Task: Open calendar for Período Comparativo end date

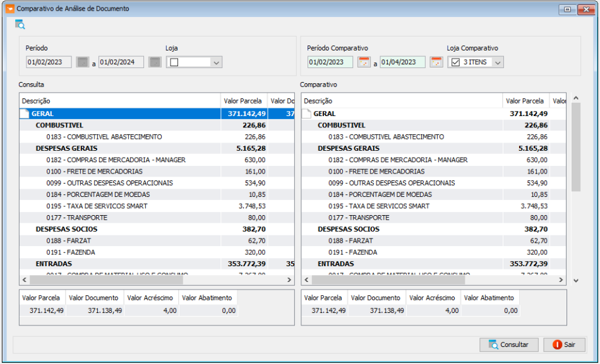Action: pyautogui.click(x=436, y=62)
